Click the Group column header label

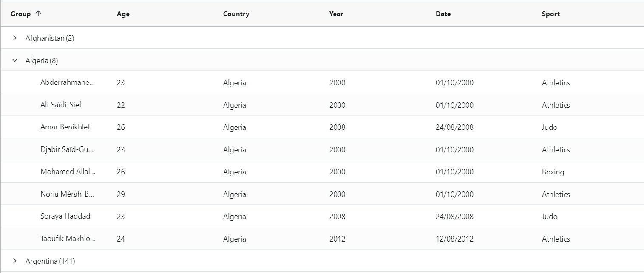(x=20, y=14)
